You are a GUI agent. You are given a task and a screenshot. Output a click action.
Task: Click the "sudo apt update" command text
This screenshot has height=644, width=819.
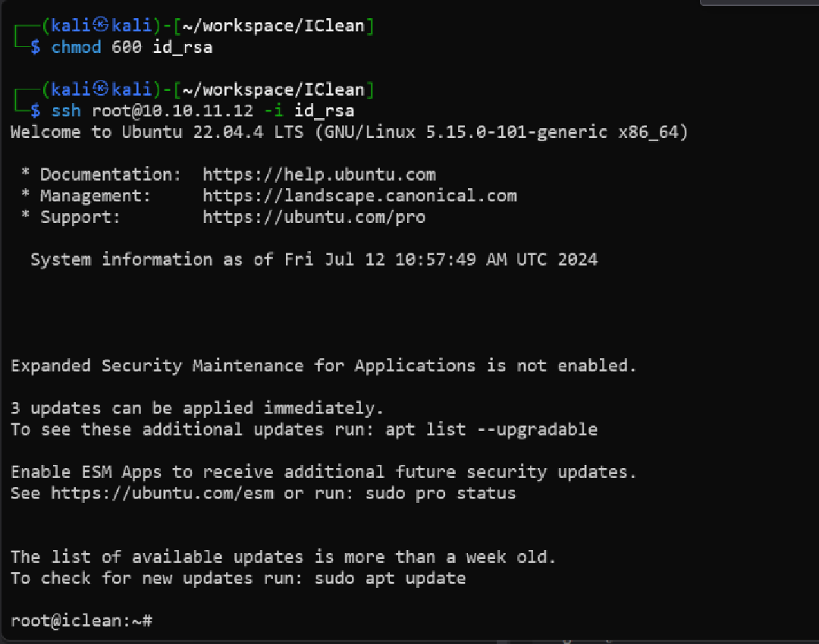(389, 579)
